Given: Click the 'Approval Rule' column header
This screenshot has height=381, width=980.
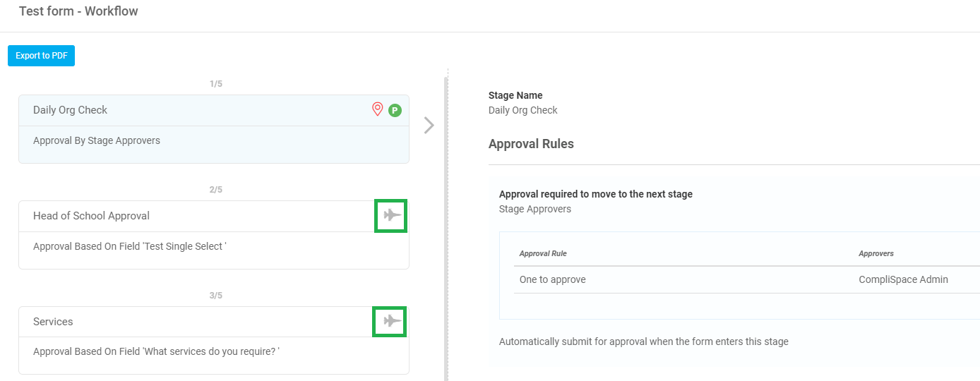Looking at the screenshot, I should point(543,253).
